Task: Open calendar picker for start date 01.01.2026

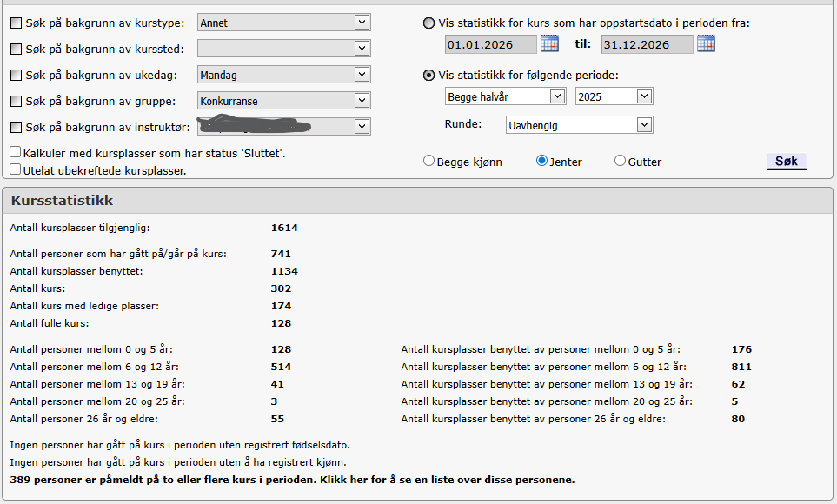Action: point(549,43)
